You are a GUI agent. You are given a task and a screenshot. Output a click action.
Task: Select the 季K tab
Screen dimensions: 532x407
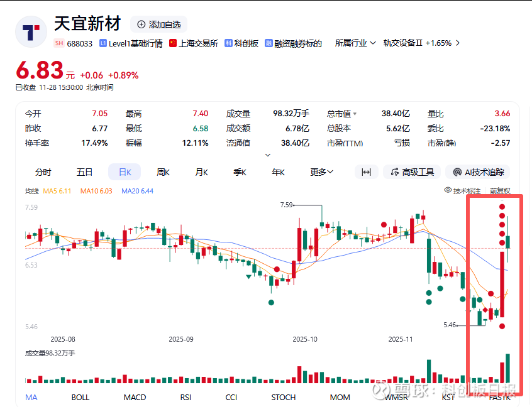pyautogui.click(x=240, y=172)
